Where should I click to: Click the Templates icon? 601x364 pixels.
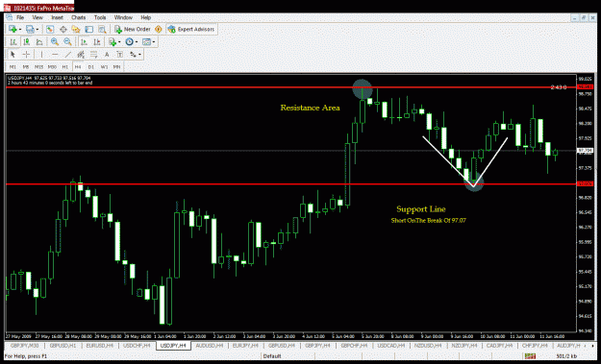point(146,41)
